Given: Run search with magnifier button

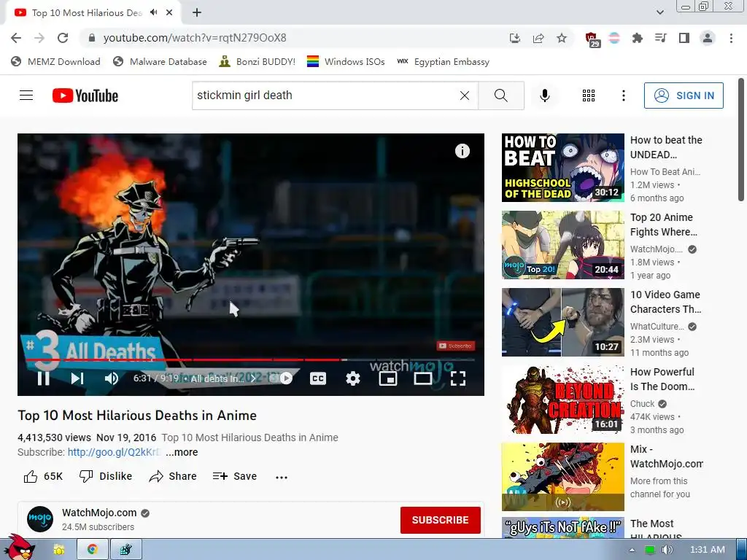Looking at the screenshot, I should coord(500,96).
